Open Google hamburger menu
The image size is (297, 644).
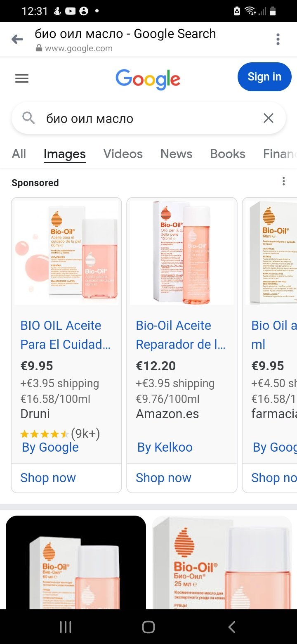click(22, 78)
